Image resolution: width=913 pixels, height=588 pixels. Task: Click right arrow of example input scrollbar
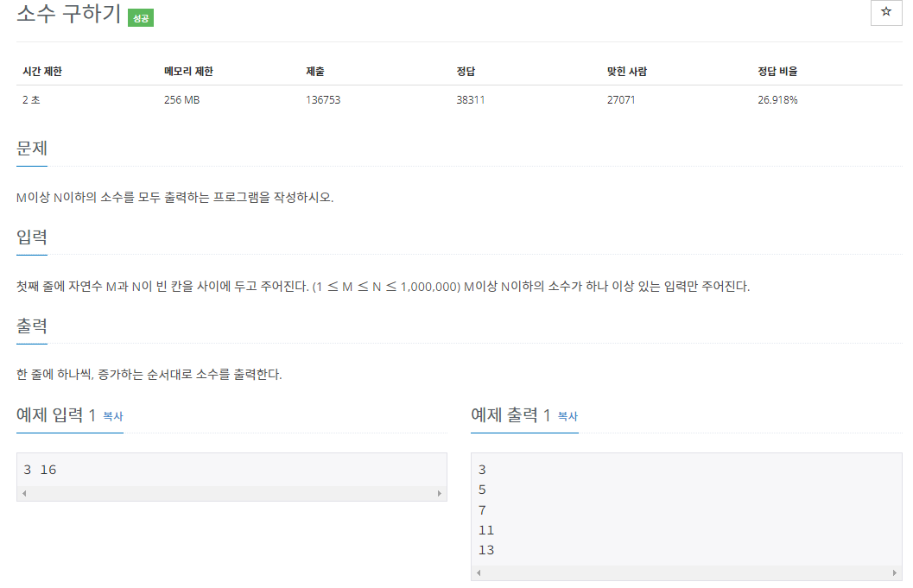439,493
